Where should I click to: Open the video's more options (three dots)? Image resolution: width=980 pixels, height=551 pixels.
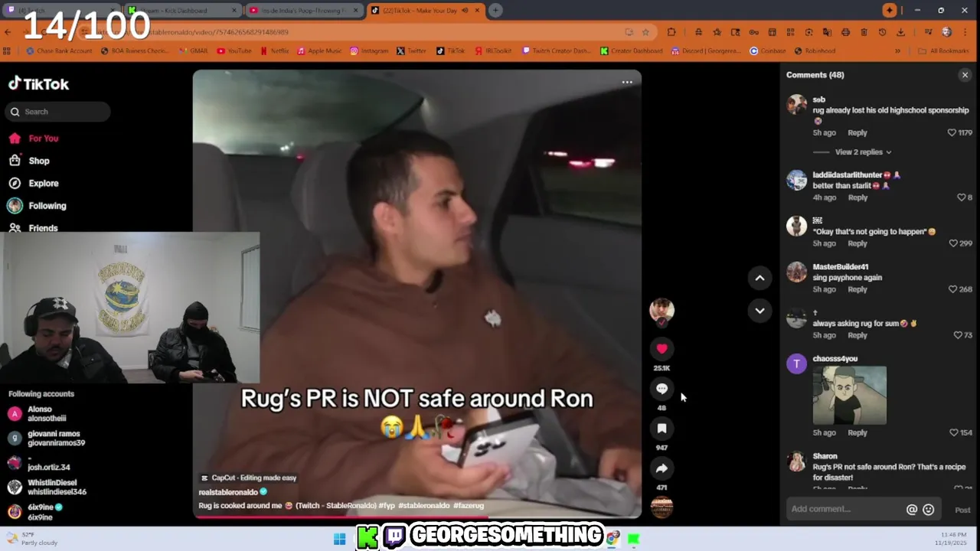click(x=627, y=83)
